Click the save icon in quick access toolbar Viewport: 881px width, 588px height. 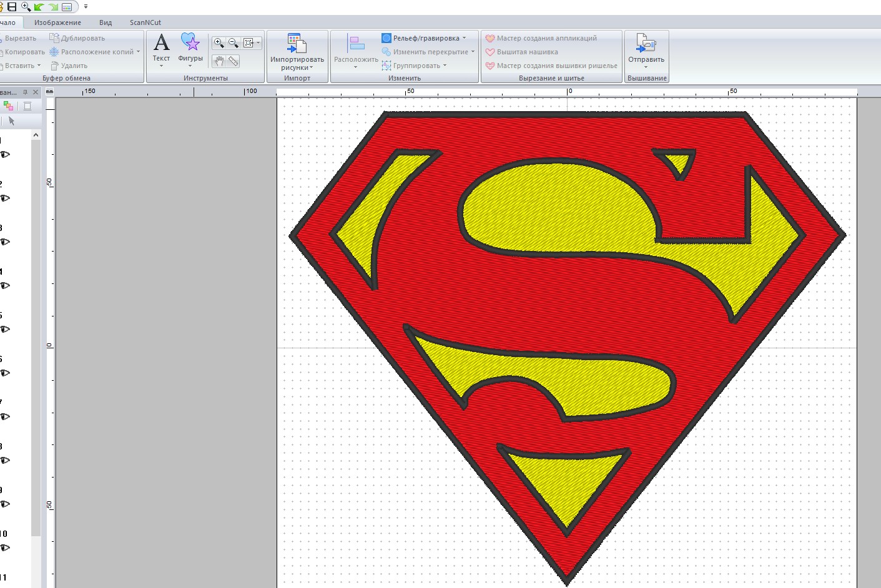(12, 7)
